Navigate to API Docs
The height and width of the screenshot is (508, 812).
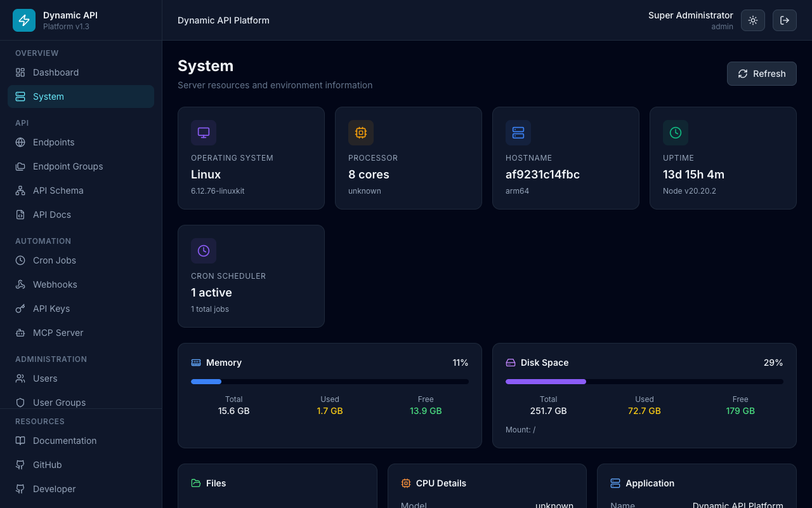pos(81,215)
